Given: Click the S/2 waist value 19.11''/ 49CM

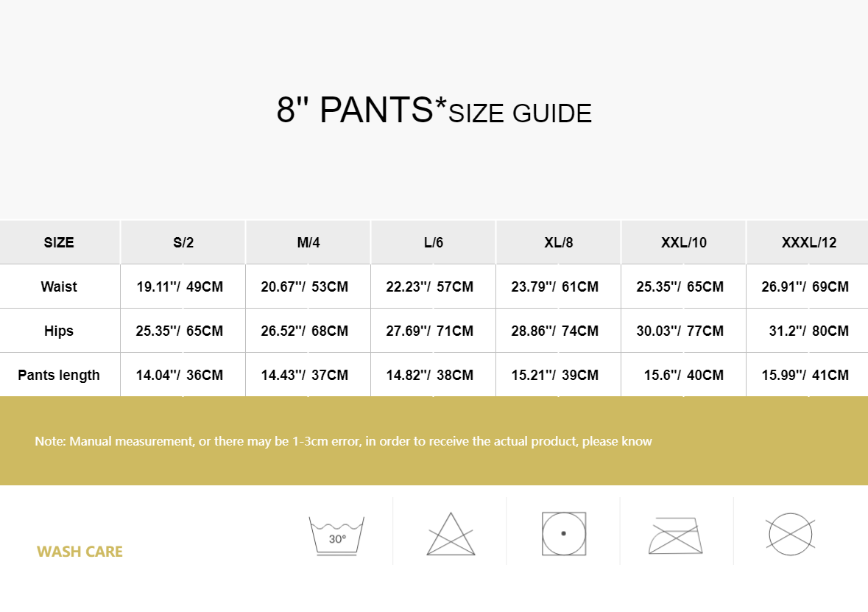Looking at the screenshot, I should pyautogui.click(x=180, y=286).
